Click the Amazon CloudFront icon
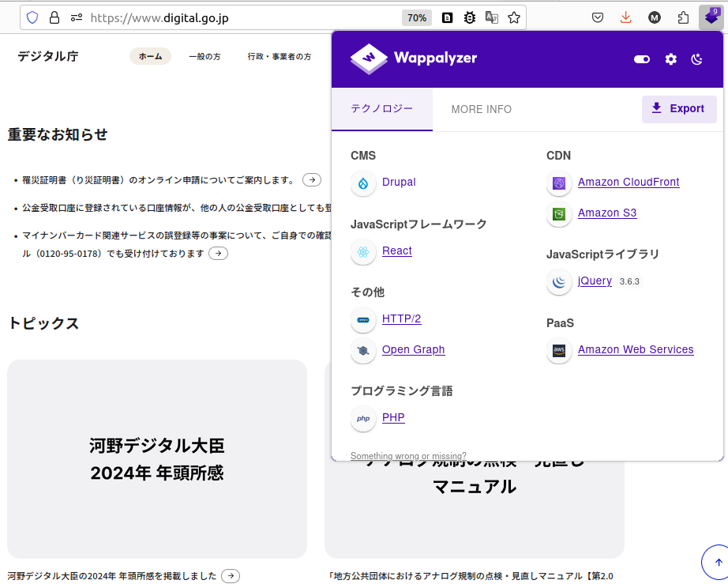 [x=559, y=183]
